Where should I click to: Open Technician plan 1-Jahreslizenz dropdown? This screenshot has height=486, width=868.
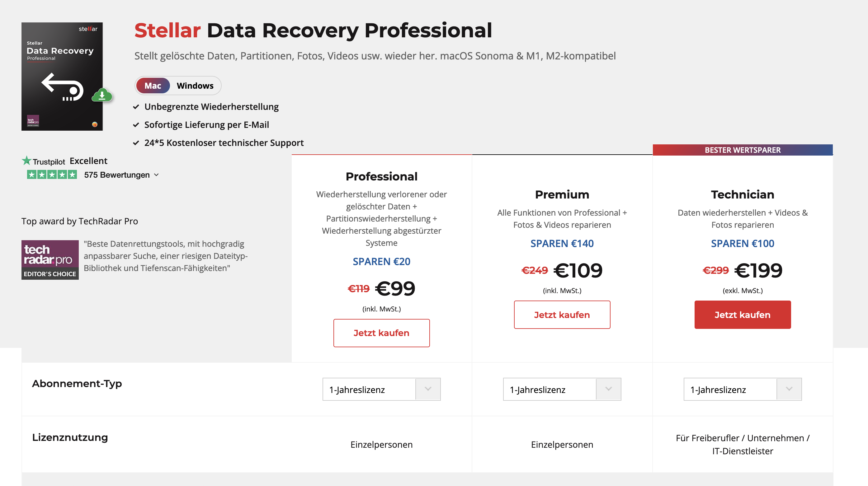(743, 389)
